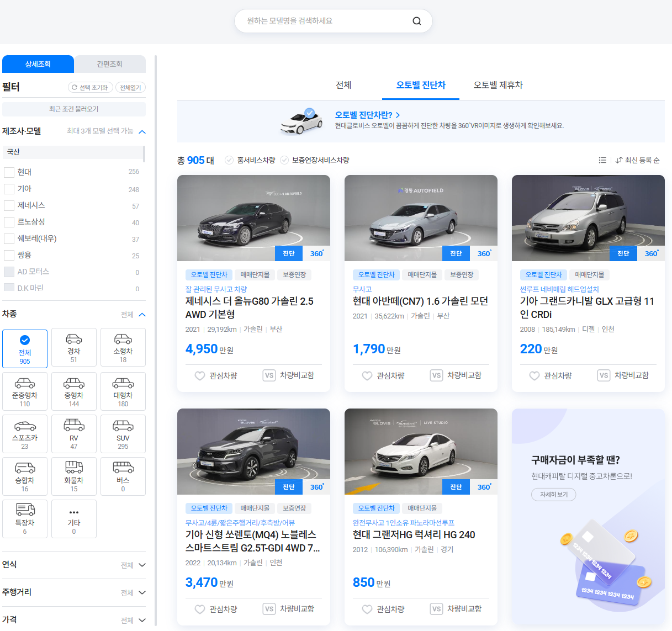The image size is (672, 631).
Task: Select the 특장차 vehicle type icon
Action: [x=25, y=519]
